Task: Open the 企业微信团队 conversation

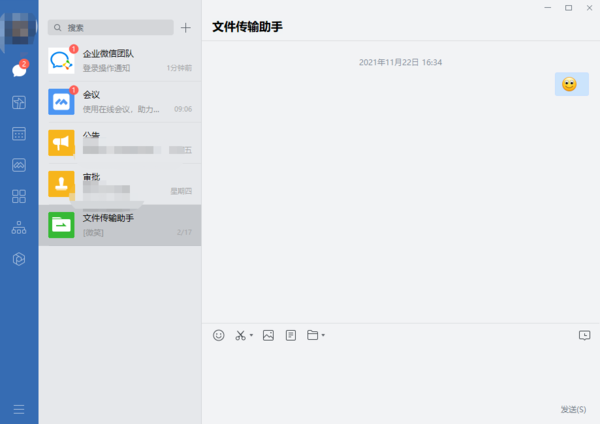Action: (120, 60)
